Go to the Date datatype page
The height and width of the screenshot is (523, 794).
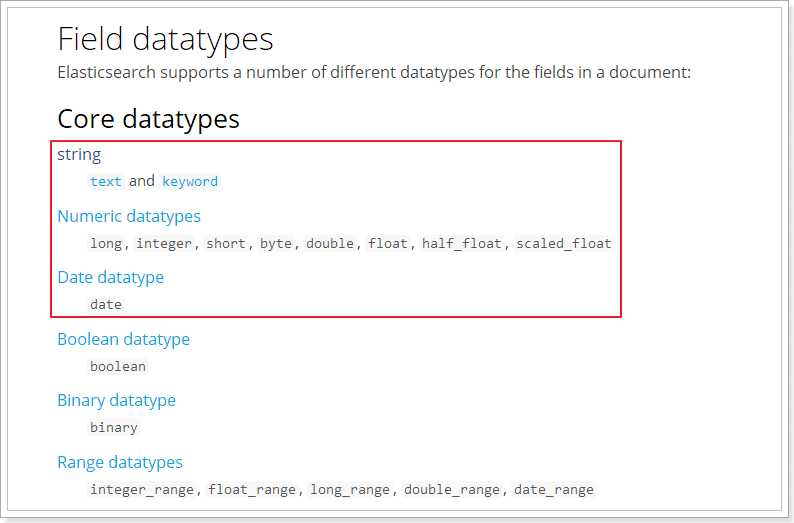(110, 277)
